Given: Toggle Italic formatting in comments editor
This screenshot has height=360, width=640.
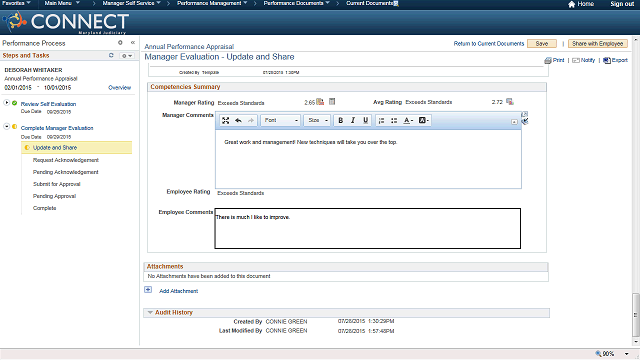Looking at the screenshot, I should coord(353,120).
